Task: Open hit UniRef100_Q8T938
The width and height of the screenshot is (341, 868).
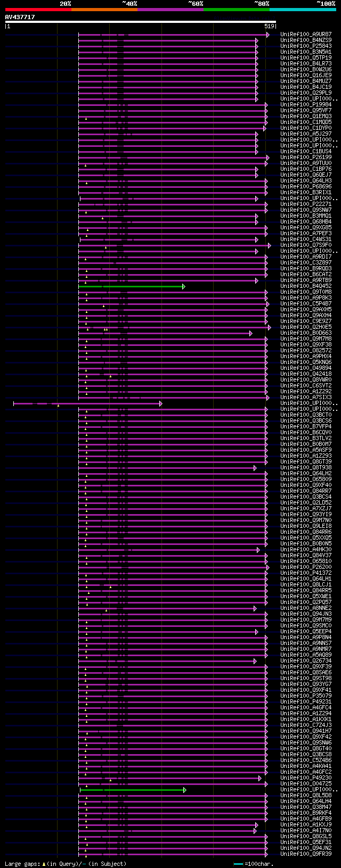Action: [x=306, y=468]
